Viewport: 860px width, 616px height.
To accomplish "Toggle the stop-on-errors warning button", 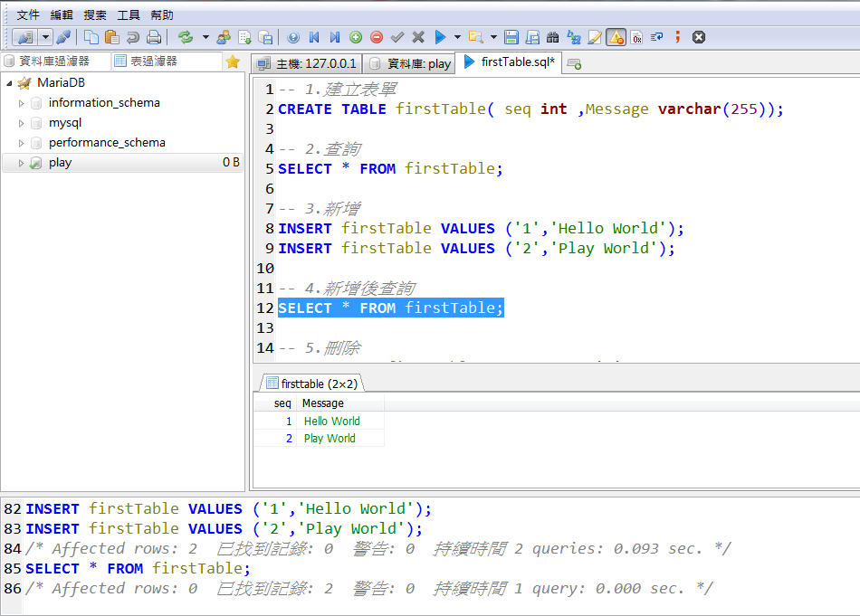I will [616, 37].
